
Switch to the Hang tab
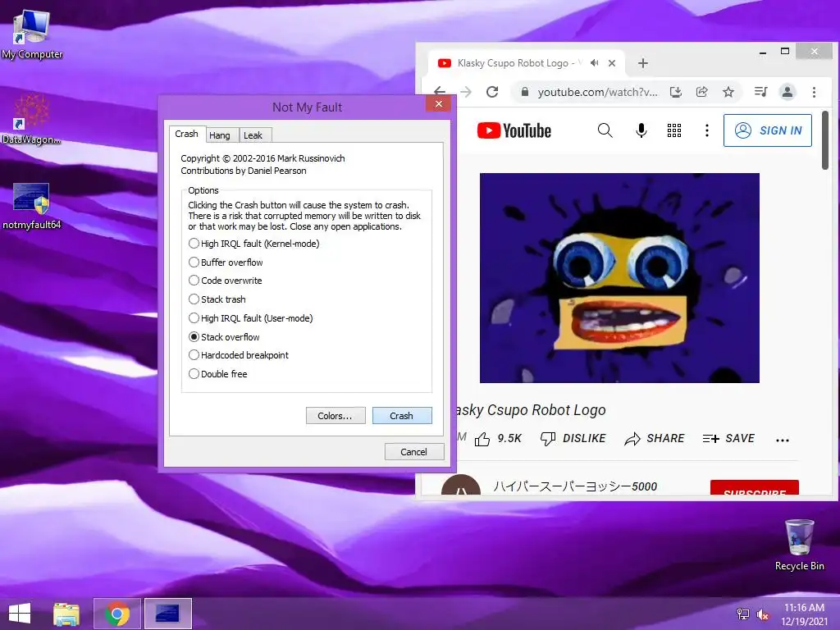220,135
